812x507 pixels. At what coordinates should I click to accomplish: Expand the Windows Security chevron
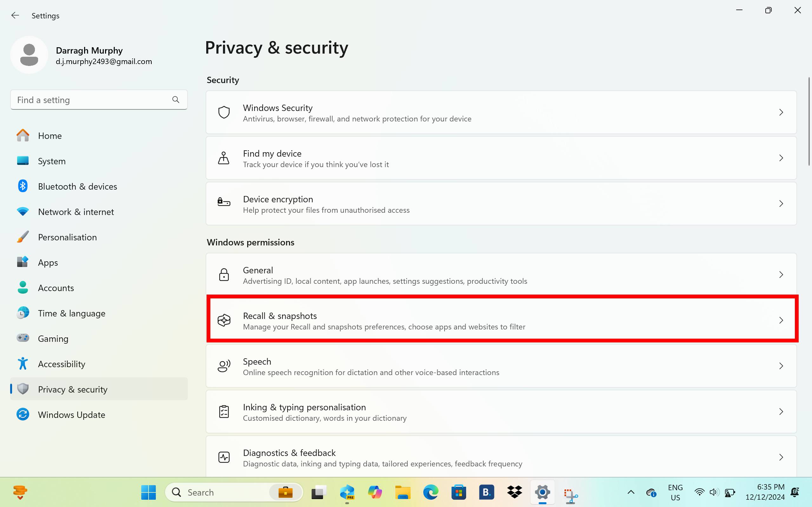(x=782, y=112)
